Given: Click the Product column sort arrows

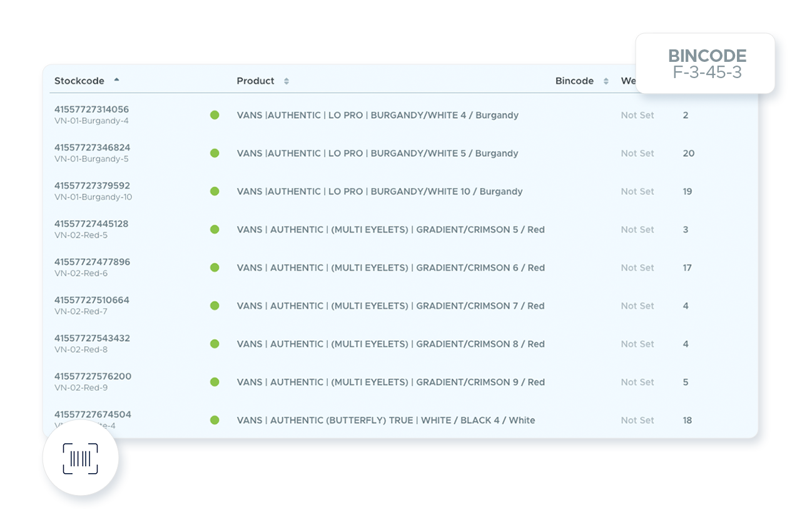Looking at the screenshot, I should [287, 81].
